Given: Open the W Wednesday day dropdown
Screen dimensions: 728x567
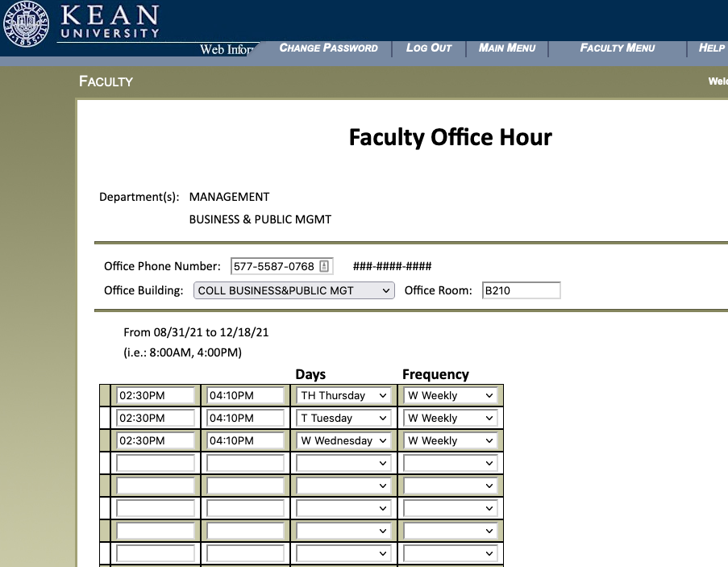Looking at the screenshot, I should [343, 440].
